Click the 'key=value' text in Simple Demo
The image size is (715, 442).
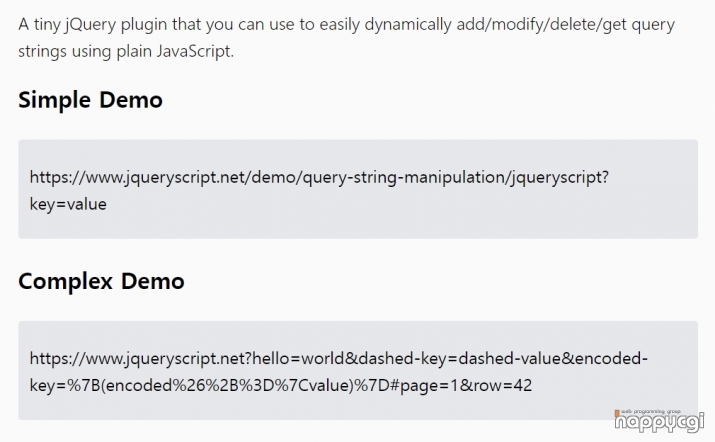pyautogui.click(x=68, y=204)
